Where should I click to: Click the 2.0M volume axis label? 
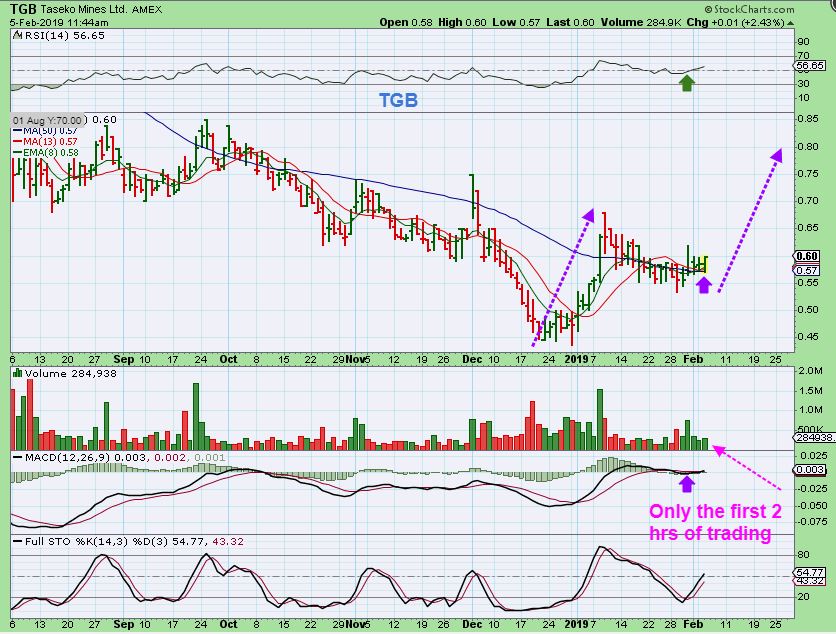[x=810, y=371]
